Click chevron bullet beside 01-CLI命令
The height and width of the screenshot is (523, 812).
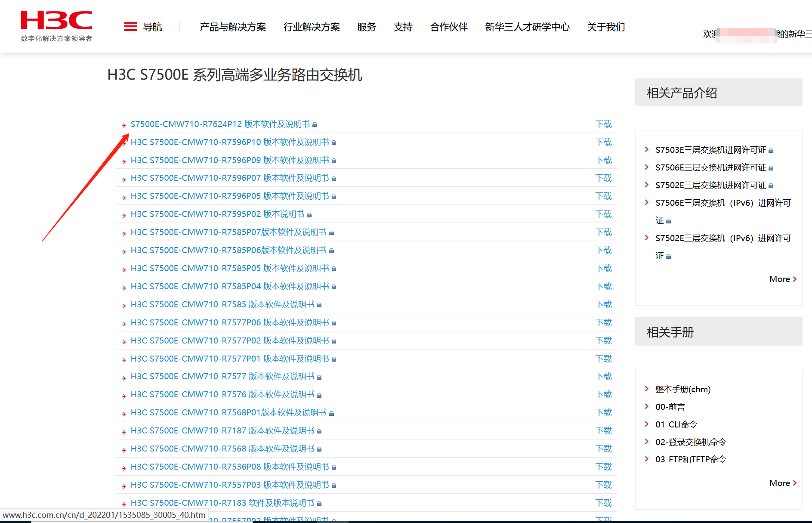tap(646, 424)
